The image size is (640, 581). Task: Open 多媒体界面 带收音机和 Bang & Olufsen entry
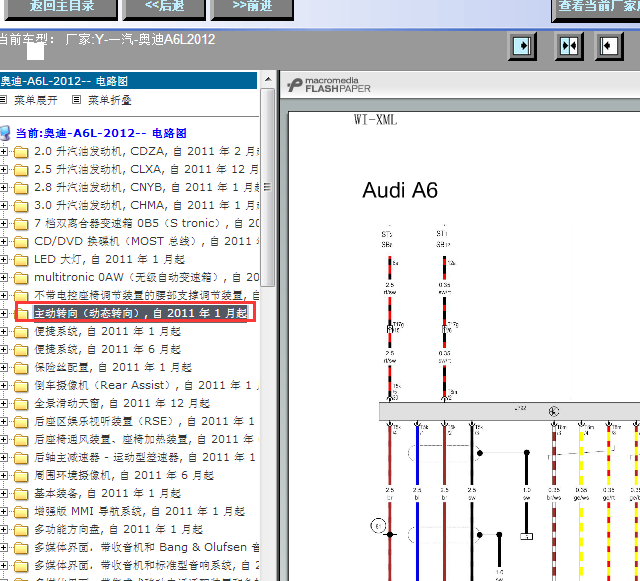coord(146,547)
